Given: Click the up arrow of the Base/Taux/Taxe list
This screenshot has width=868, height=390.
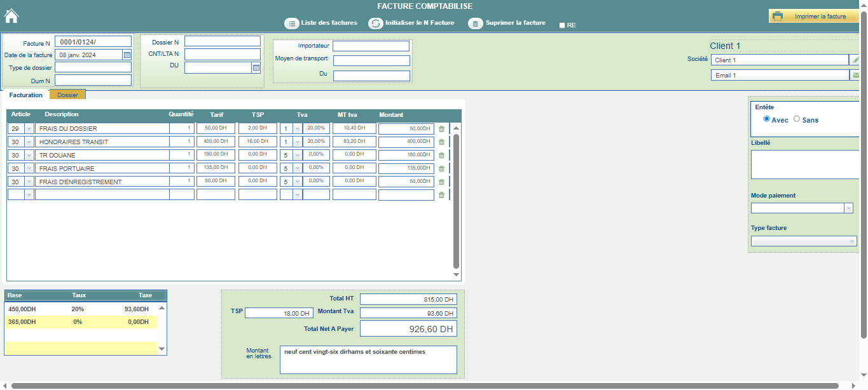Looking at the screenshot, I should (162, 307).
